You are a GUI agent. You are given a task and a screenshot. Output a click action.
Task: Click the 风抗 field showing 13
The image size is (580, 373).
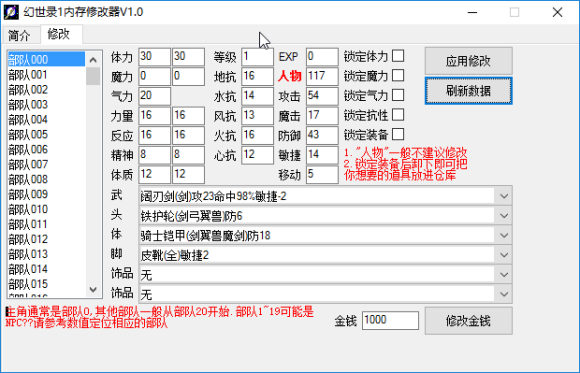tap(257, 115)
